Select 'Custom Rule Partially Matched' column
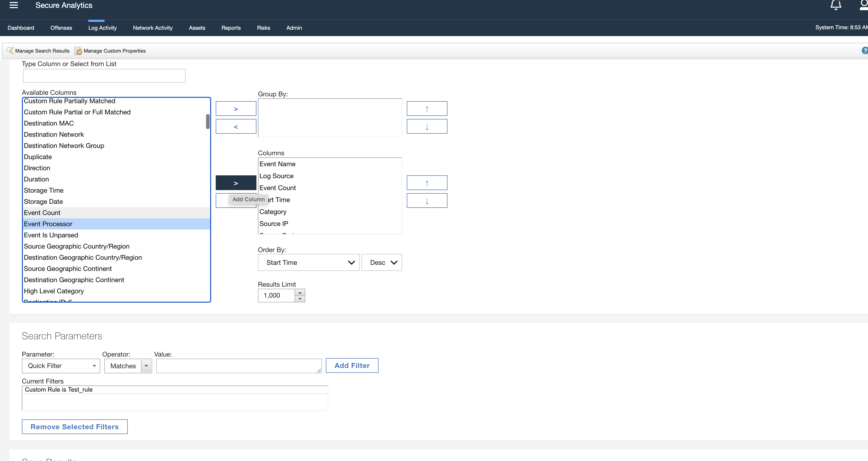868x461 pixels. pos(117,102)
